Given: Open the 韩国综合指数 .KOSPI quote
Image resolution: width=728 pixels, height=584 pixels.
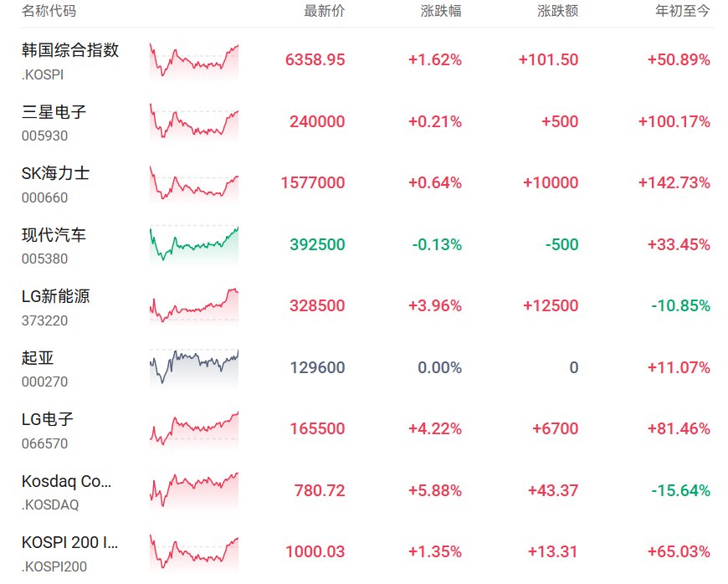Looking at the screenshot, I should pyautogui.click(x=70, y=61).
